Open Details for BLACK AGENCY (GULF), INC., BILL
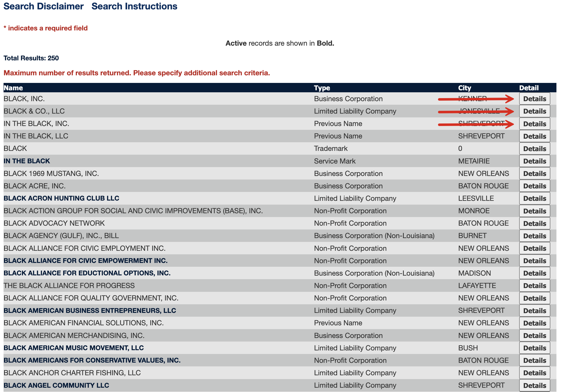Screen dimensions: 561x392 [x=535, y=236]
